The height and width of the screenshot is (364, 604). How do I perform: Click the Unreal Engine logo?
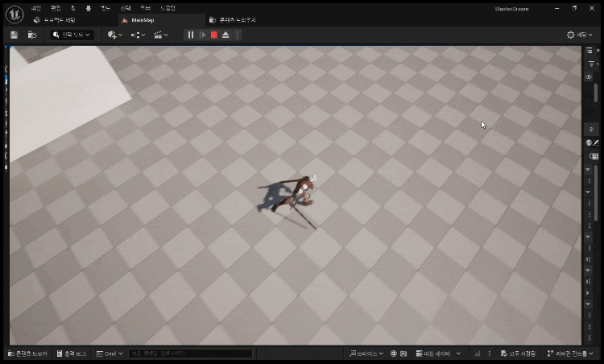[14, 14]
